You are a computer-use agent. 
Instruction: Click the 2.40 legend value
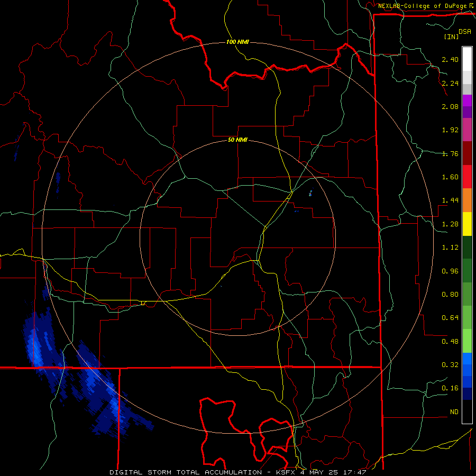pyautogui.click(x=450, y=59)
